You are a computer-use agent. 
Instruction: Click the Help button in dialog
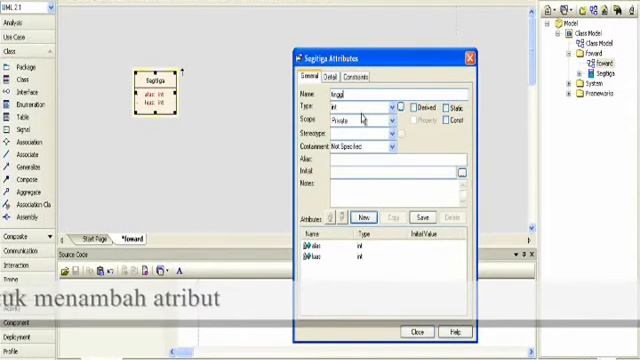455,332
